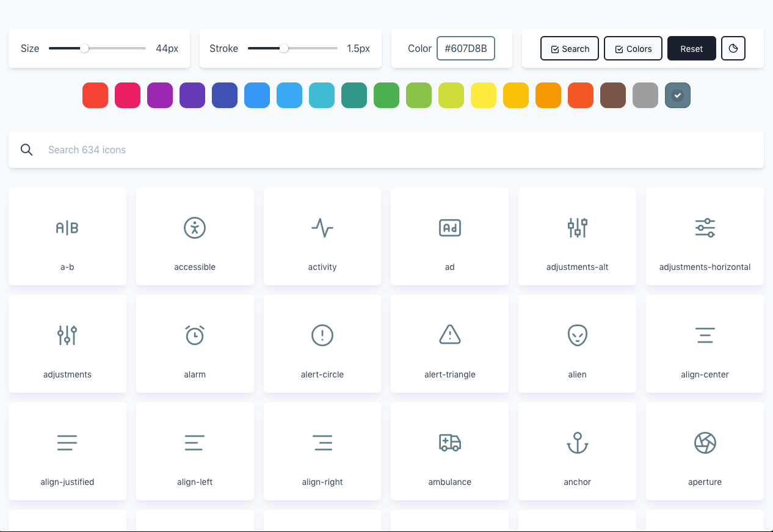Select the red color swatch
Screen dimensions: 773x532
[95, 95]
